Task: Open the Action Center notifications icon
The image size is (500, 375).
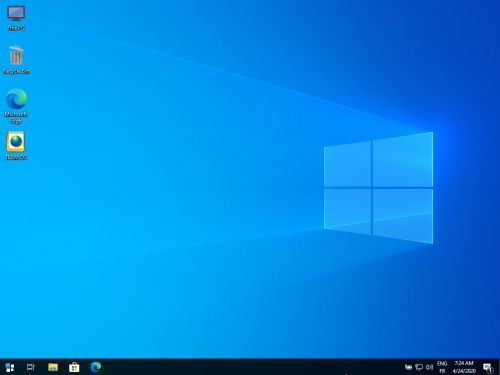Action: tap(488, 367)
